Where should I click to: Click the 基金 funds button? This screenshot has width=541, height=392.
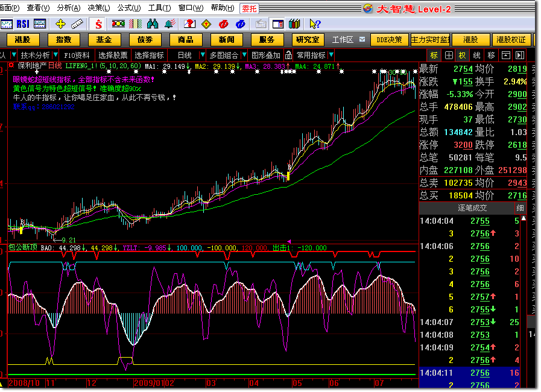[x=104, y=40]
